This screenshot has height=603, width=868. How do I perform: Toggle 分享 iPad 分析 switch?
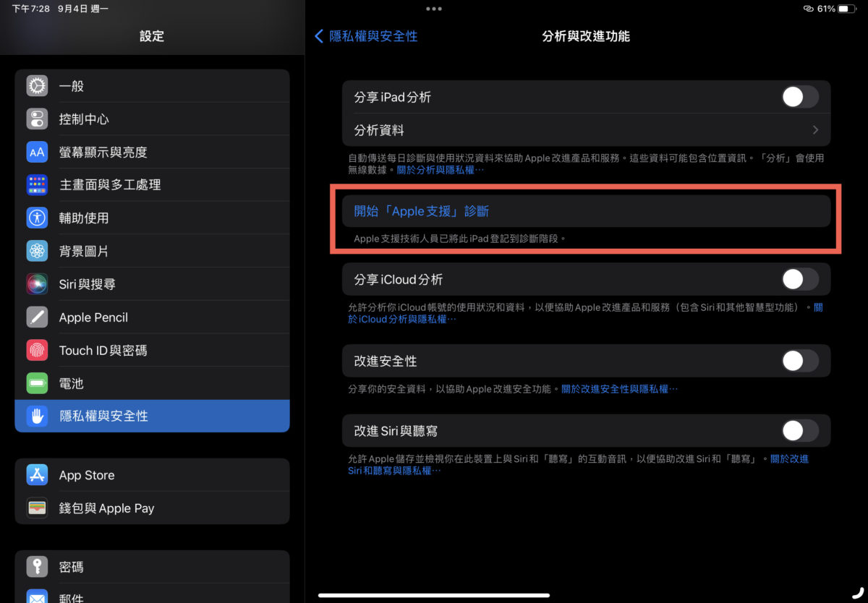(800, 97)
